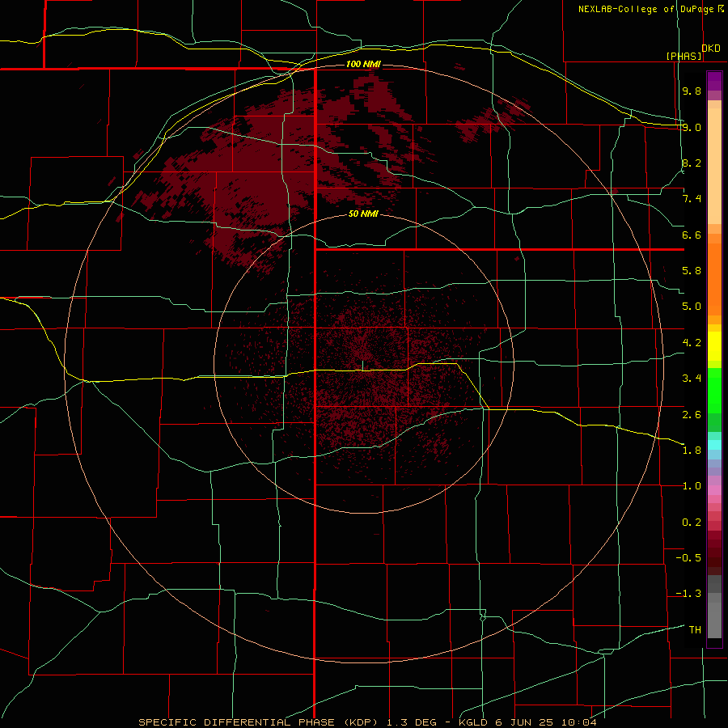Click the radar site marker at ring center
The height and width of the screenshot is (728, 728).
pyautogui.click(x=362, y=366)
